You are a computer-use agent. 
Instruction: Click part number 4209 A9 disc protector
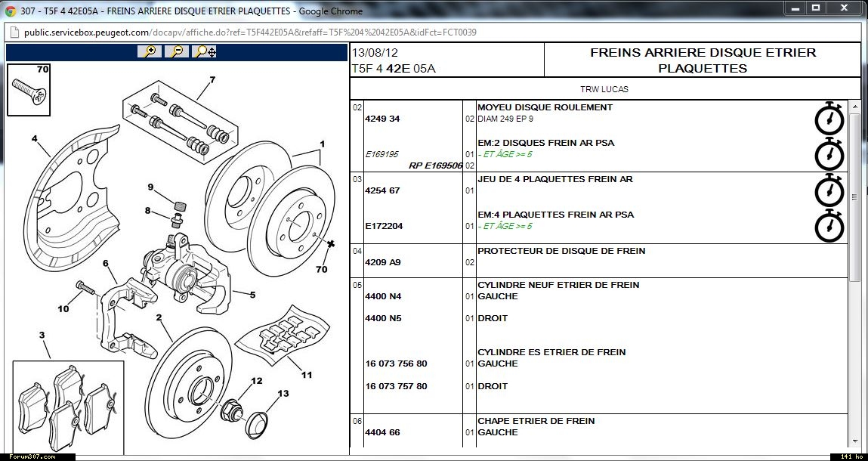point(382,262)
